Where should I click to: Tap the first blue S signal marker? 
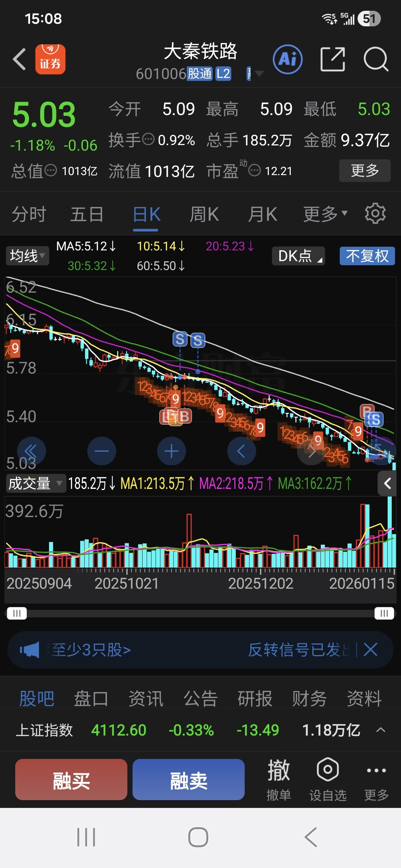click(x=180, y=339)
